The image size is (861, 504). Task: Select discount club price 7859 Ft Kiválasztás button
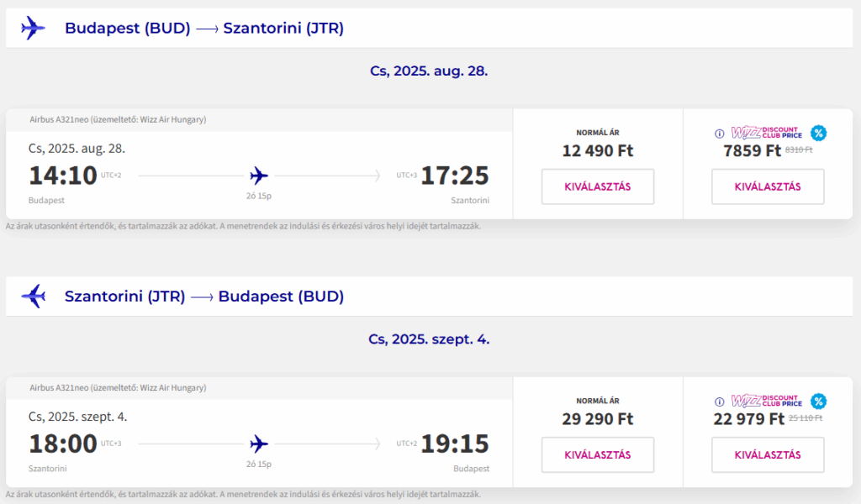768,187
